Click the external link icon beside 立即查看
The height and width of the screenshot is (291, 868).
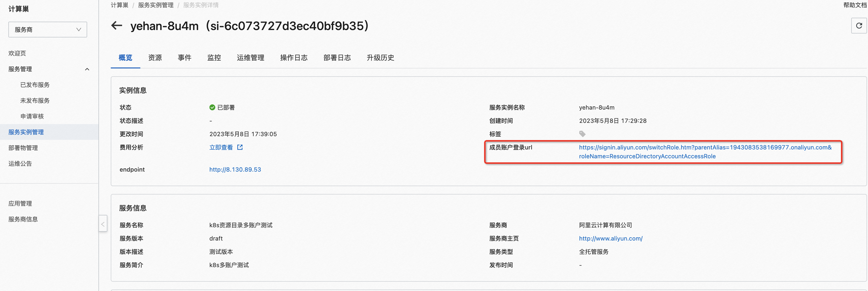[240, 147]
